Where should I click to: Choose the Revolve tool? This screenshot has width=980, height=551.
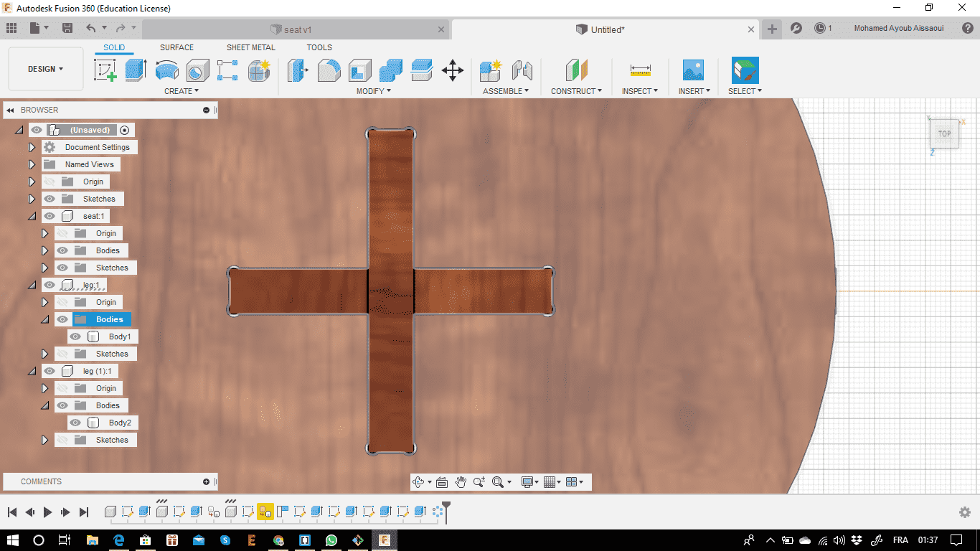pos(166,70)
